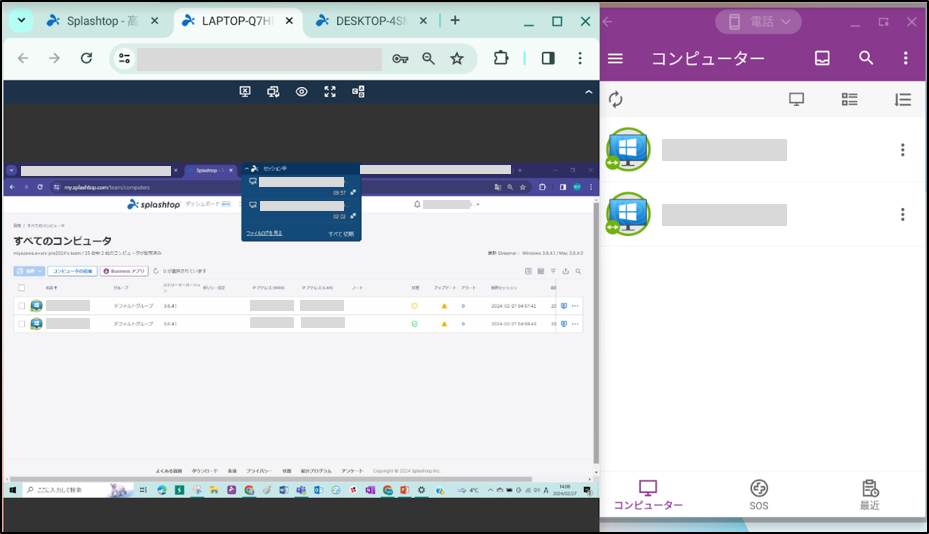Open the ファイルのログを見る link

[x=264, y=234]
